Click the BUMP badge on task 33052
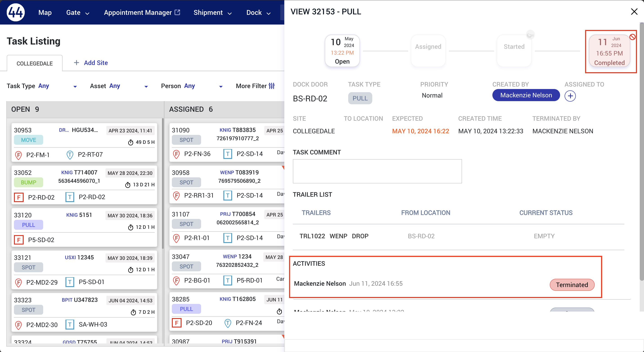644x352 pixels. [29, 182]
